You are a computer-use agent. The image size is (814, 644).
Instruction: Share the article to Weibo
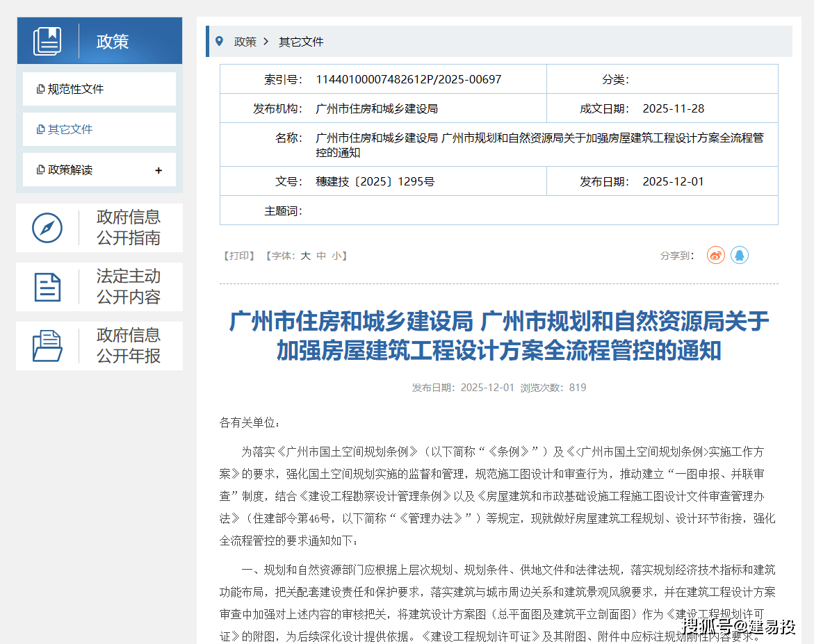point(715,256)
